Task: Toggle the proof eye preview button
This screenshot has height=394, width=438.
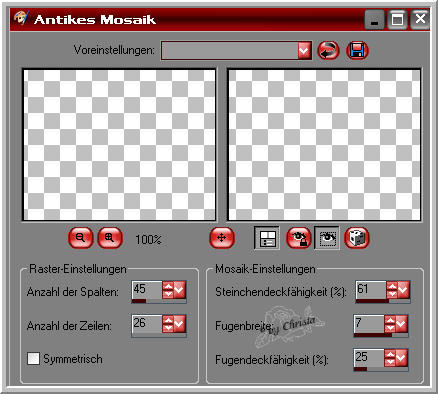Action: click(327, 238)
